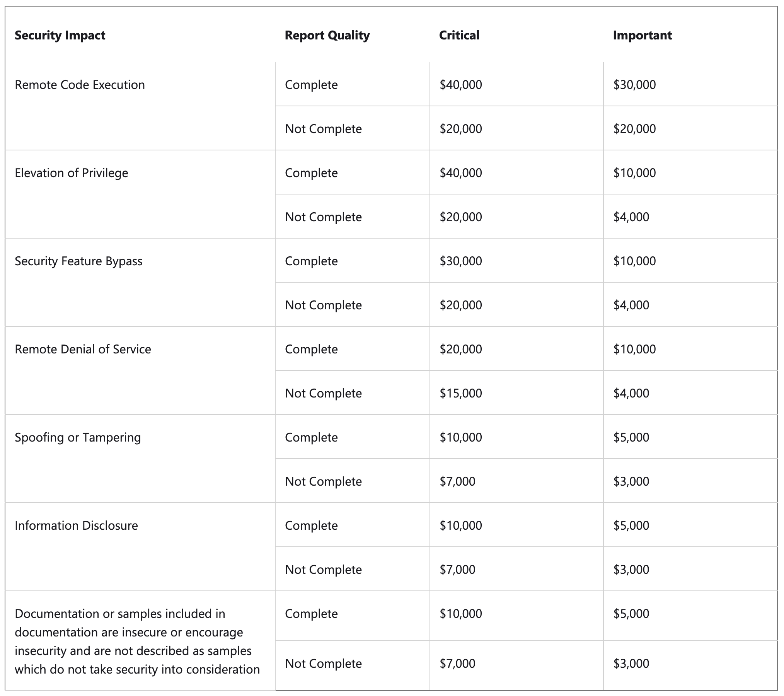Image resolution: width=784 pixels, height=696 pixels.
Task: Click Not Complete in Spoofing or Tampering
Action: (x=323, y=481)
